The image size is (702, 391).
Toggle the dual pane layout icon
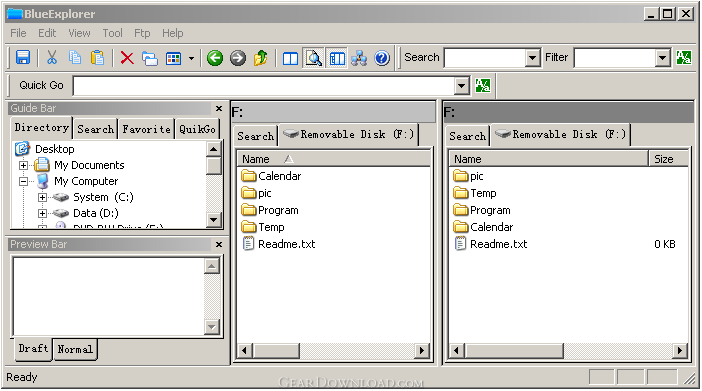pyautogui.click(x=291, y=59)
